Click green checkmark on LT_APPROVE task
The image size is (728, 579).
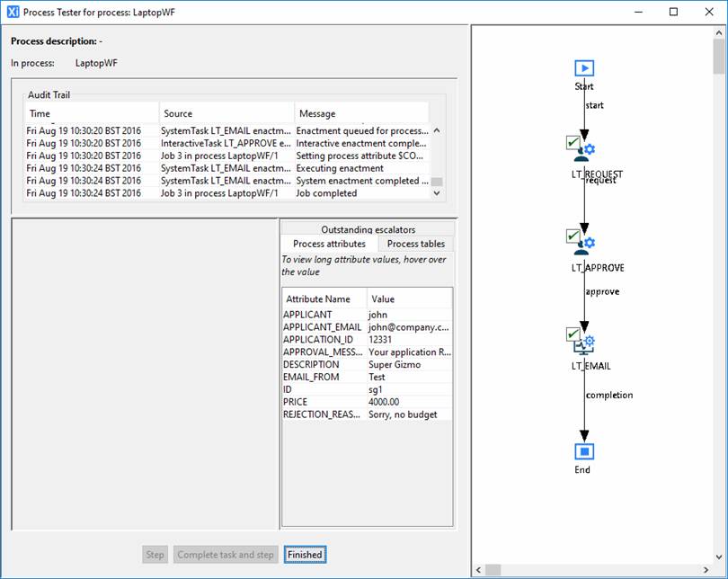click(x=572, y=236)
